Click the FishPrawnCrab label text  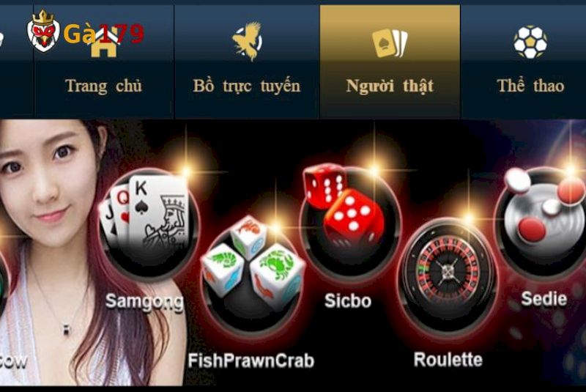(x=251, y=361)
